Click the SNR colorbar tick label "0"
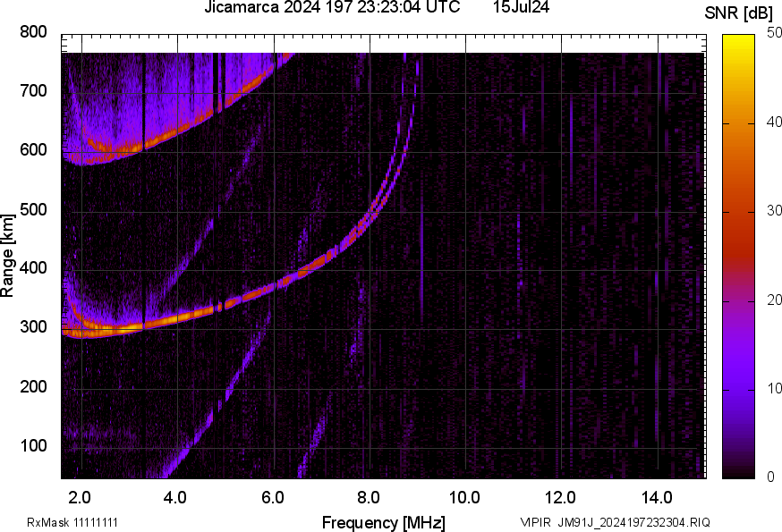The height and width of the screenshot is (532, 782). point(770,477)
